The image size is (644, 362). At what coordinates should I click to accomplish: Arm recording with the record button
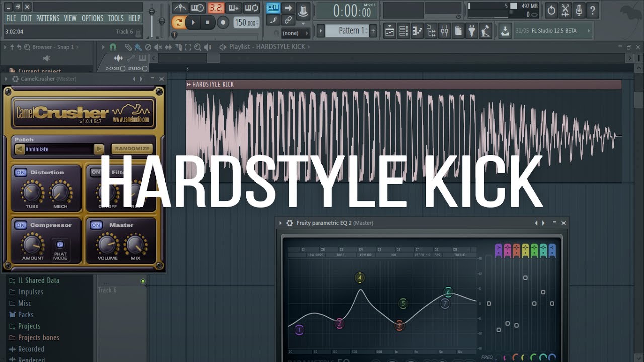coord(223,22)
